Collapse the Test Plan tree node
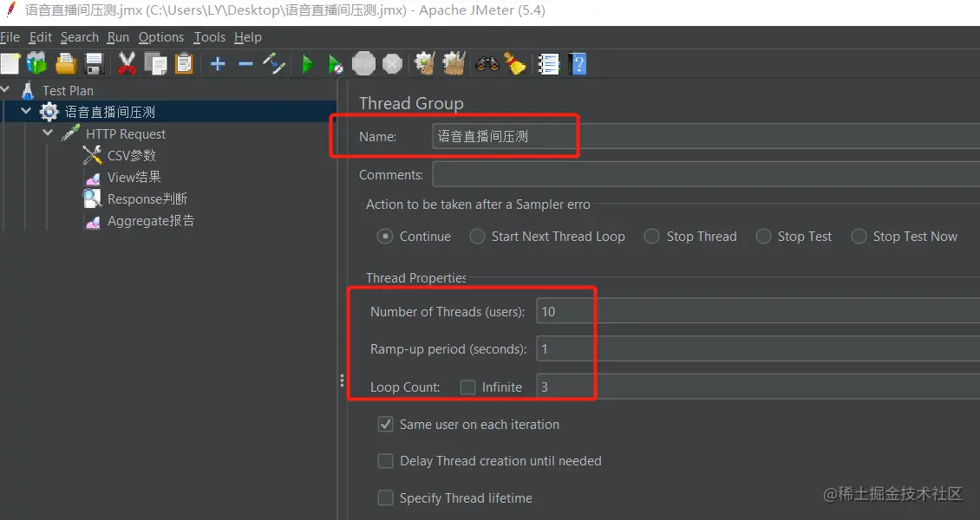 click(5, 89)
